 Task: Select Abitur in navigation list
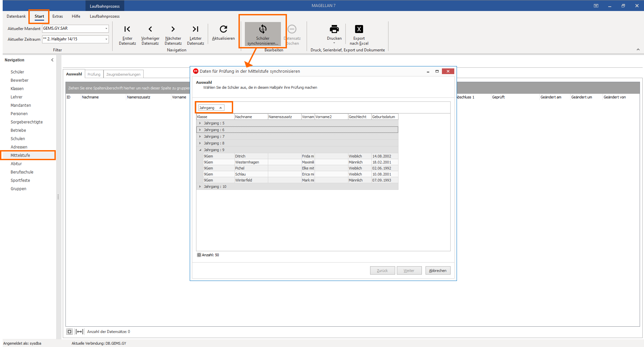tap(16, 164)
